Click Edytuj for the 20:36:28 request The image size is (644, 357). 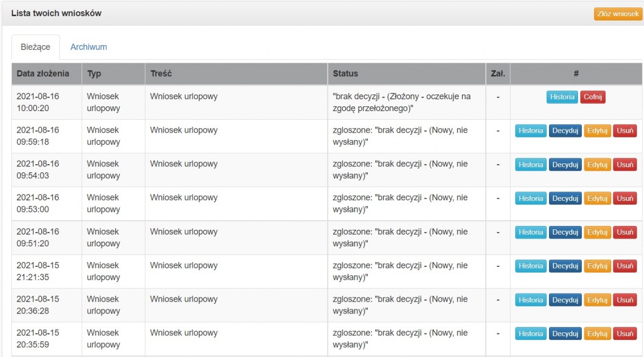597,300
